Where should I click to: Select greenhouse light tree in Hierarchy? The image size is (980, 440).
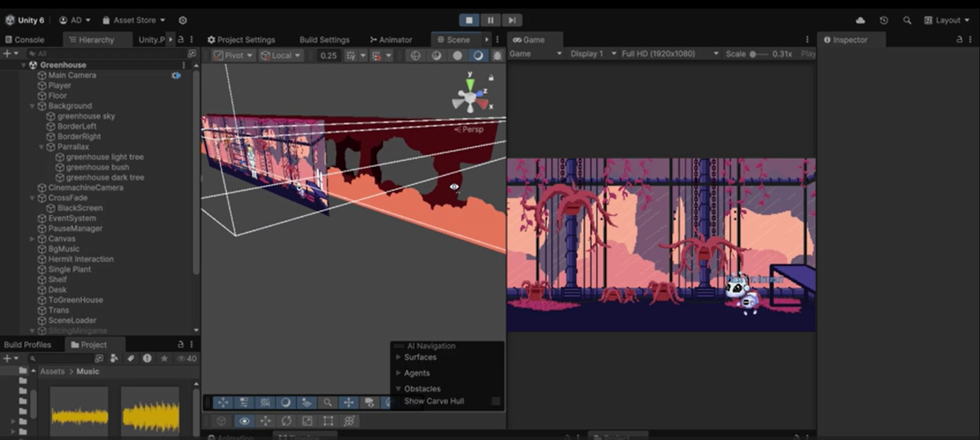[x=104, y=157]
